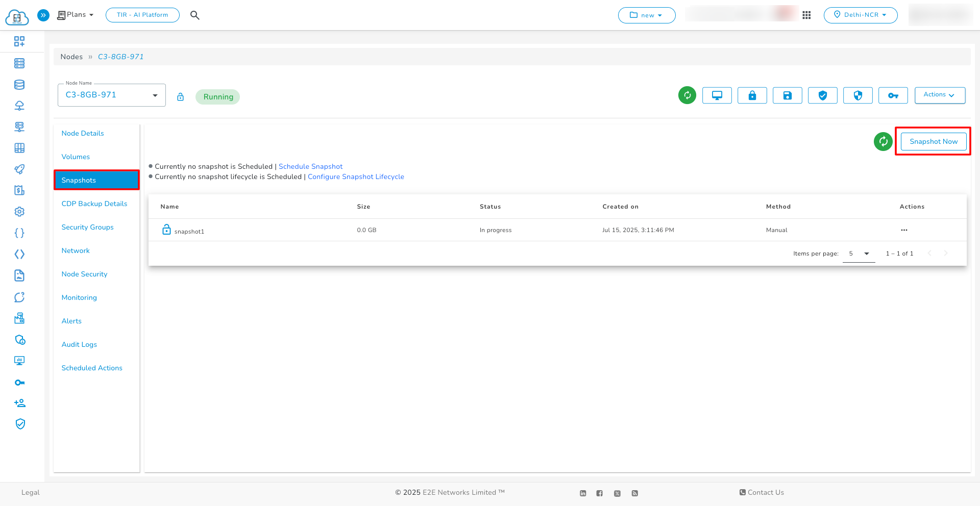Open the node console via monitor icon
The height and width of the screenshot is (506, 980).
tap(717, 95)
